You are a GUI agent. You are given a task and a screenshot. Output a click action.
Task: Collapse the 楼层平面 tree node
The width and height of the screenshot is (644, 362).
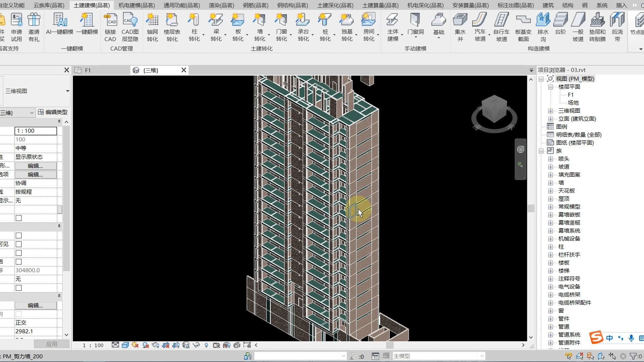tap(550, 87)
